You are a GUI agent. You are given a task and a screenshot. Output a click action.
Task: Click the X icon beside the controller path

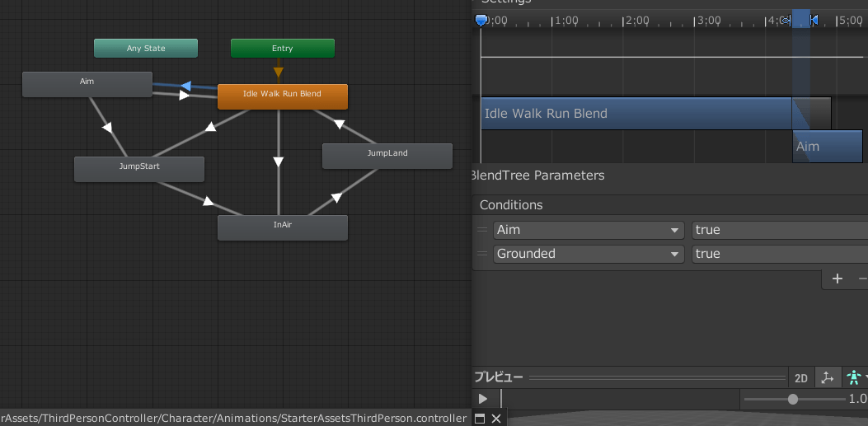coord(496,419)
